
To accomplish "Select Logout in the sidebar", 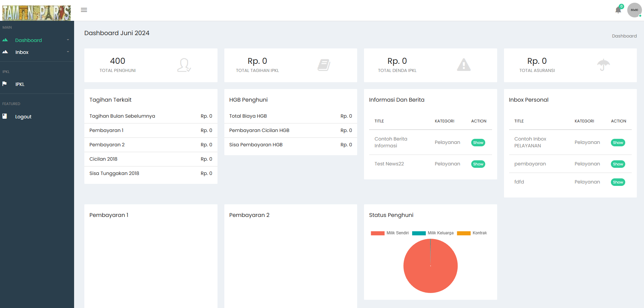I will (23, 117).
